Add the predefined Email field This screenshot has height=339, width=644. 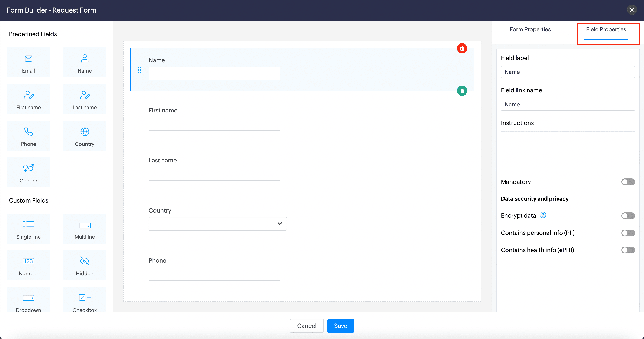coord(29,63)
